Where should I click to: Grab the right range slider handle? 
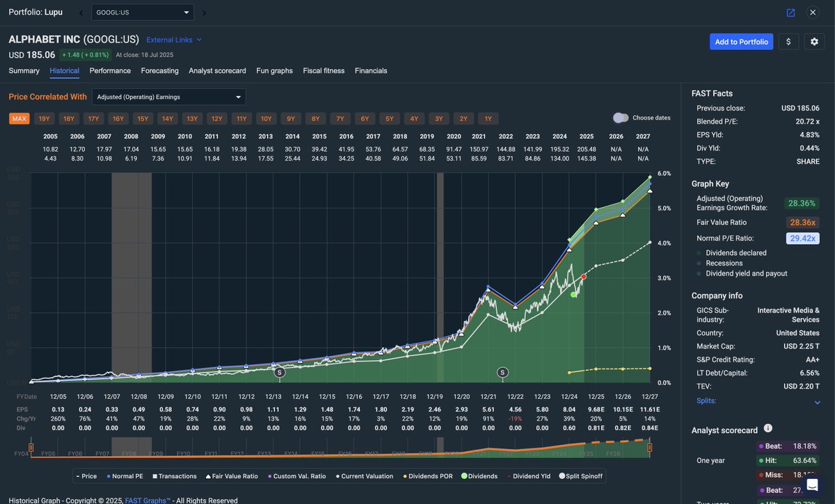pos(649,447)
